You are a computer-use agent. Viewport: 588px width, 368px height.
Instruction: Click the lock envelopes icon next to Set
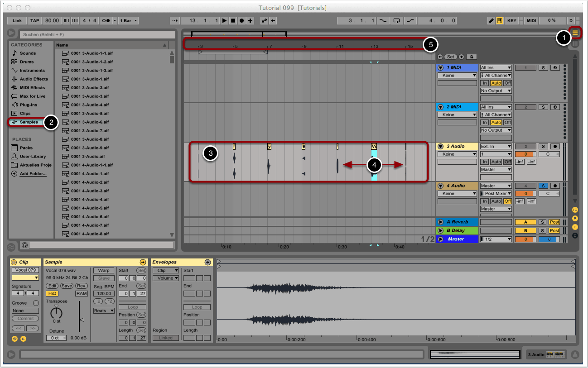pyautogui.click(x=471, y=57)
